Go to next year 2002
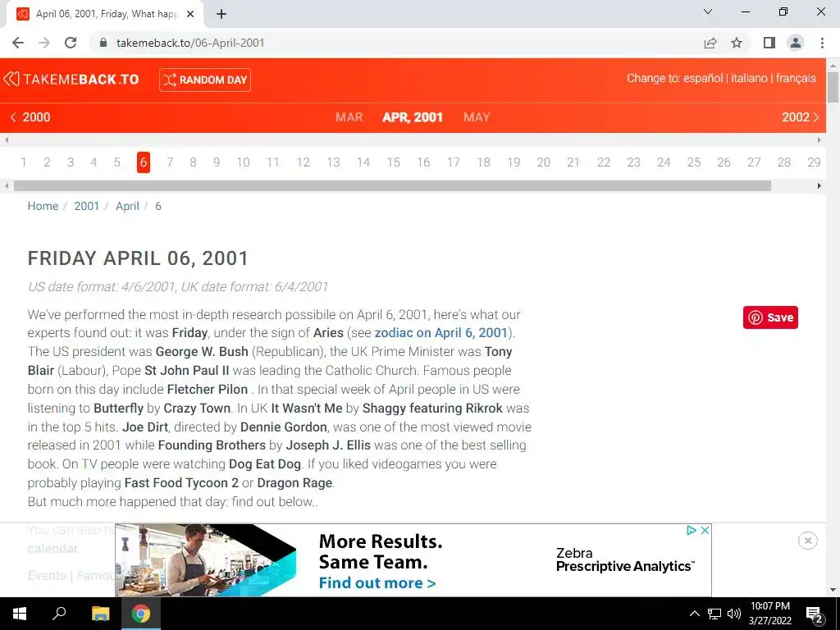The width and height of the screenshot is (840, 630). point(801,117)
